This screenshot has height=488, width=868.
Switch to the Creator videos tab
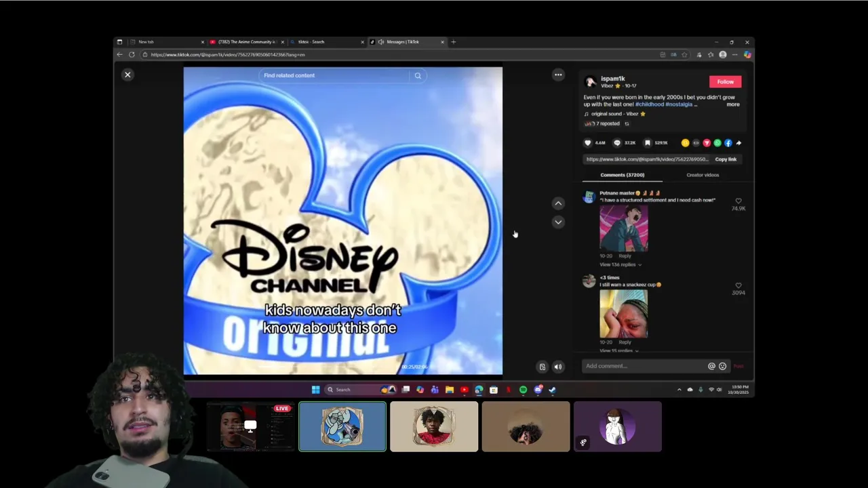pos(703,175)
